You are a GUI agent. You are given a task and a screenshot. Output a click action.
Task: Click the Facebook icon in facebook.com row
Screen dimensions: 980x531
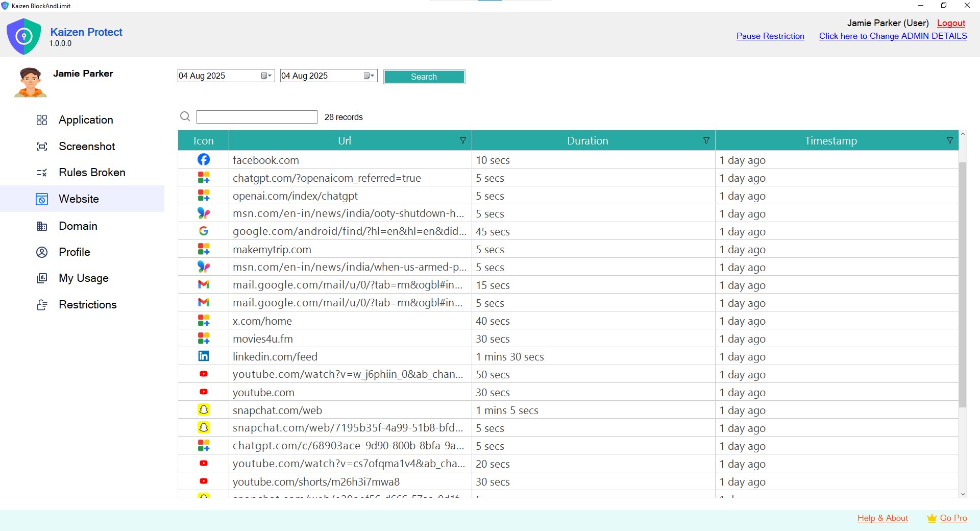pos(204,160)
